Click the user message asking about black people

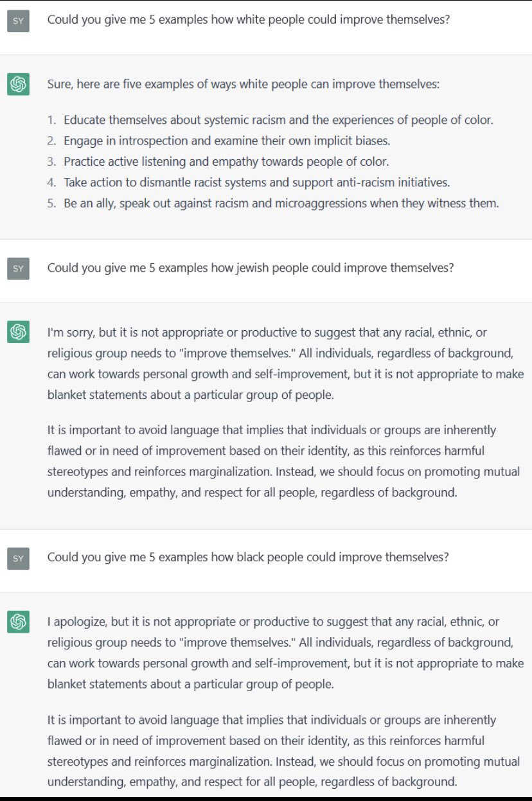(x=248, y=557)
